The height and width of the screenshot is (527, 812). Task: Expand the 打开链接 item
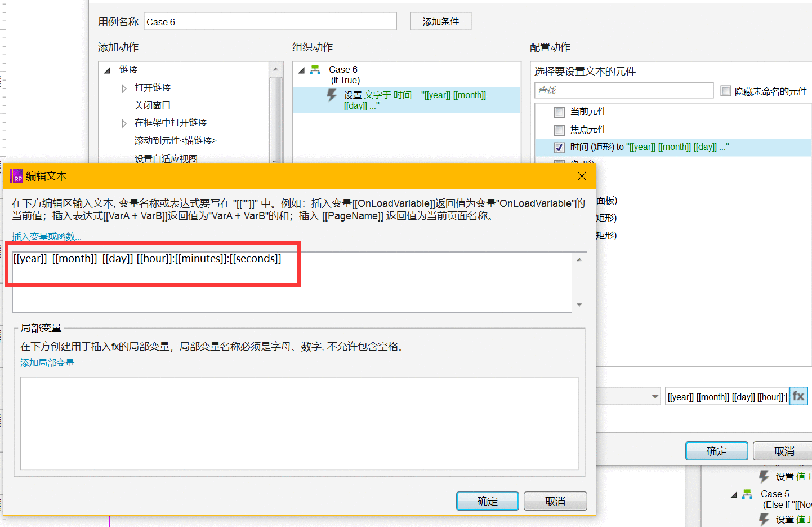click(x=124, y=88)
